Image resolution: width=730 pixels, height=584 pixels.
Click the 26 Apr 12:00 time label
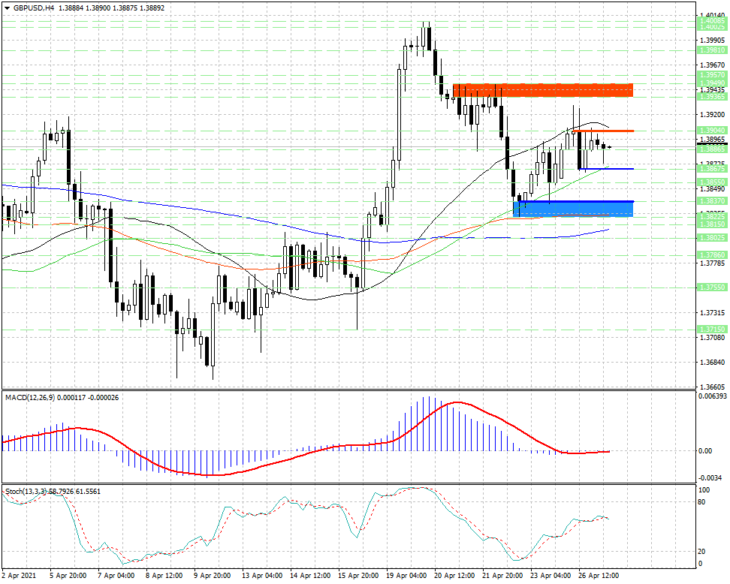(599, 576)
